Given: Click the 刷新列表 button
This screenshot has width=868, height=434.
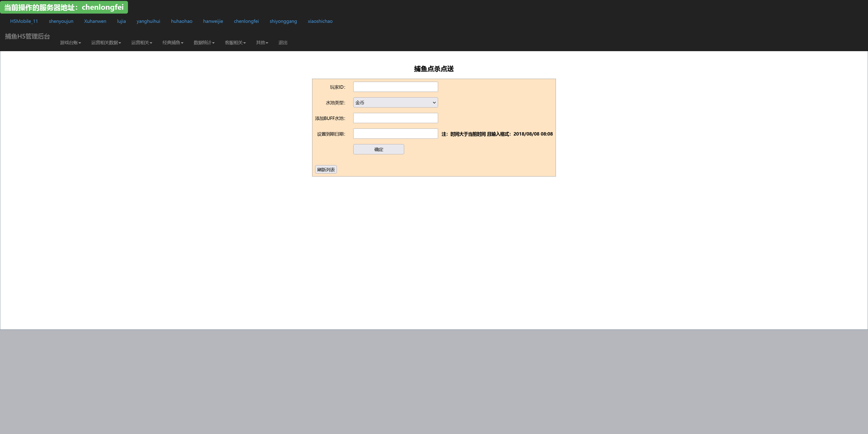Looking at the screenshot, I should point(325,170).
